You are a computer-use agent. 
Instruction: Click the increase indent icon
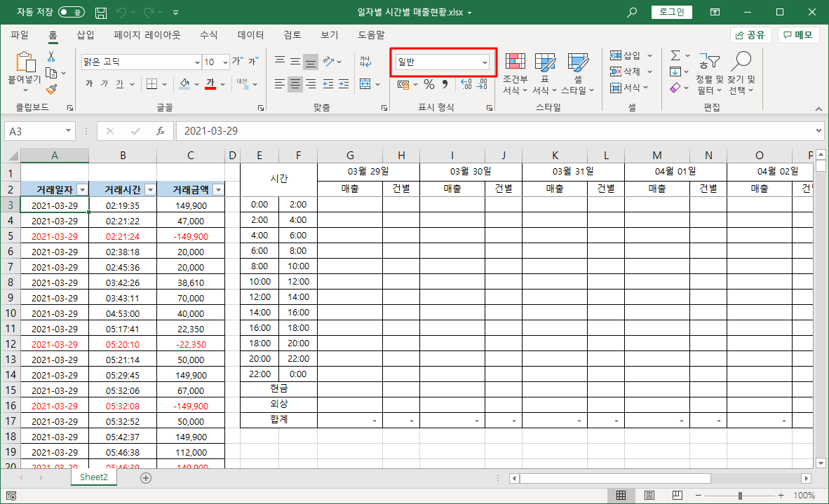(x=344, y=84)
